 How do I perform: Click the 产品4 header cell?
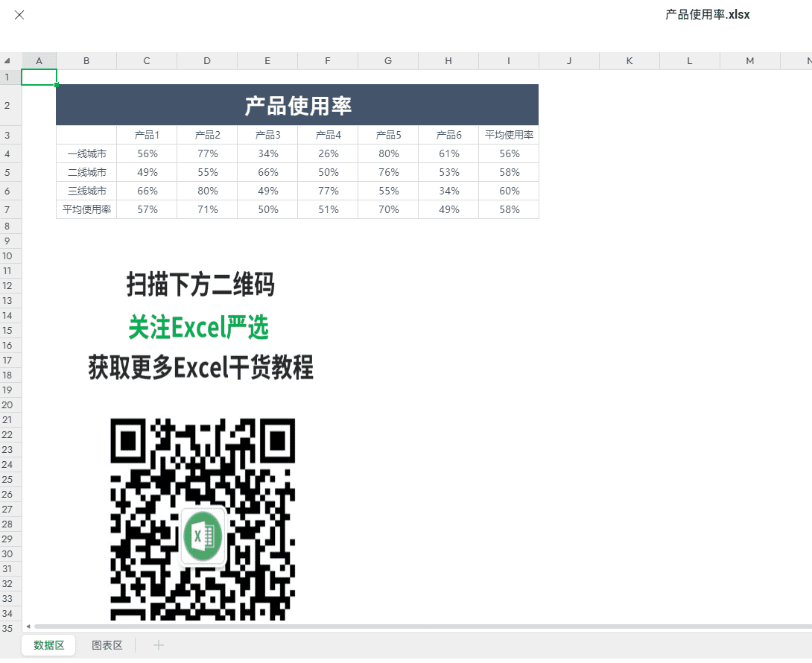[x=328, y=135]
